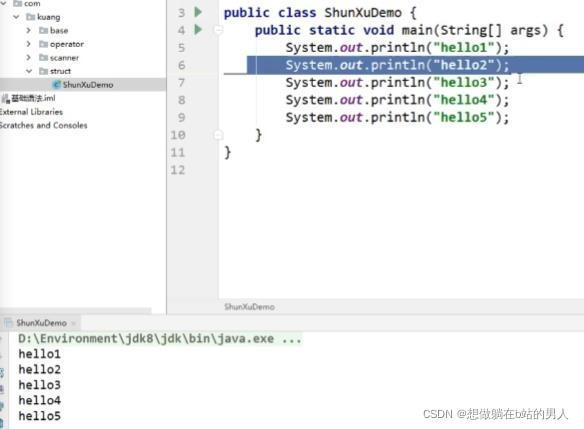The height and width of the screenshot is (429, 584).
Task: Collapse the struct package
Action: click(x=29, y=71)
